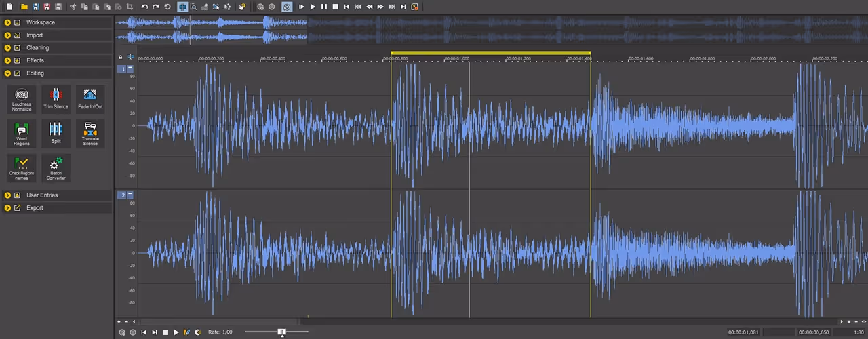Click the Crop icon in the toolbar
The height and width of the screenshot is (339, 868).
click(x=130, y=7)
